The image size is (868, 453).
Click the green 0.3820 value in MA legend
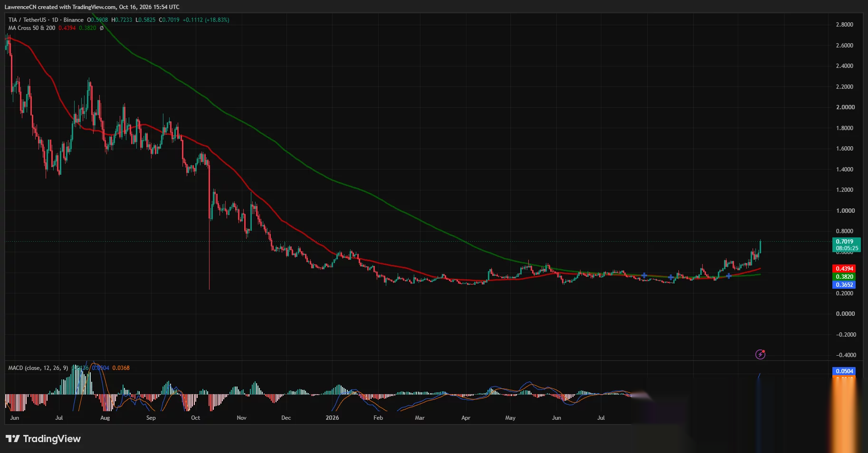click(87, 28)
